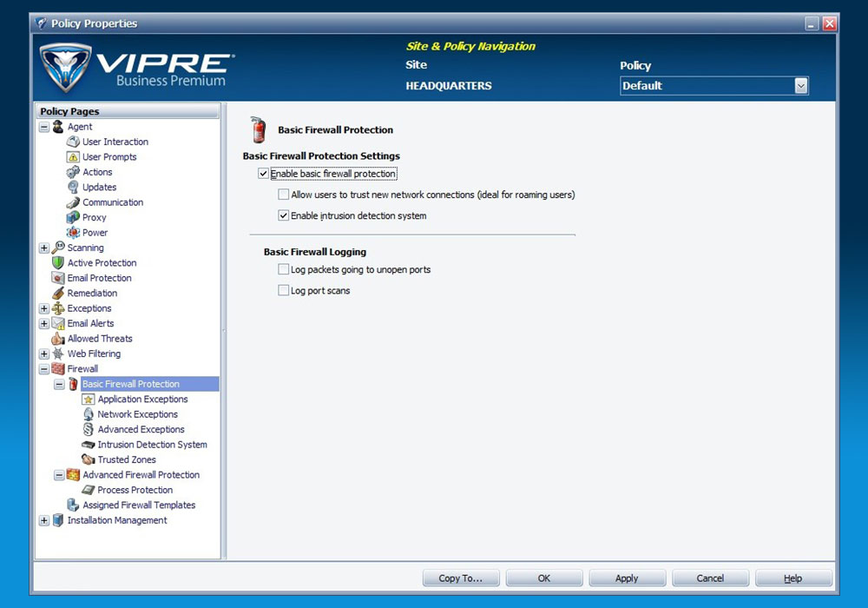868x608 pixels.
Task: Open the Process Protection page
Action: [x=135, y=490]
